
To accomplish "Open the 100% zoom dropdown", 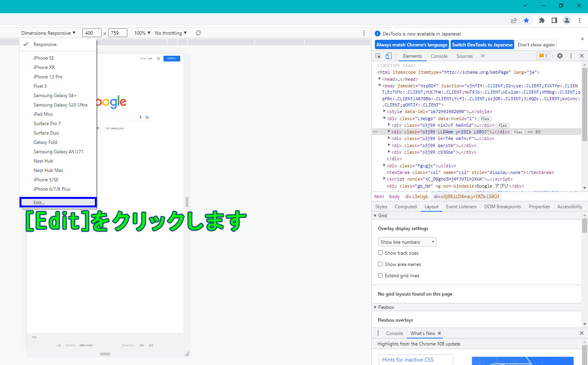I will 142,33.
